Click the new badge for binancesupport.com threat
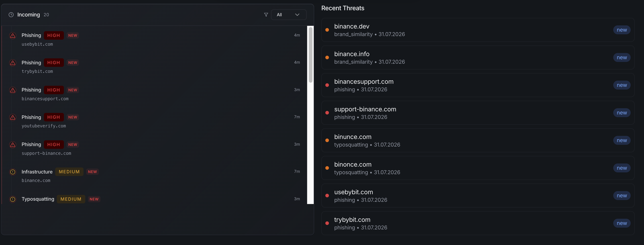 click(x=622, y=85)
